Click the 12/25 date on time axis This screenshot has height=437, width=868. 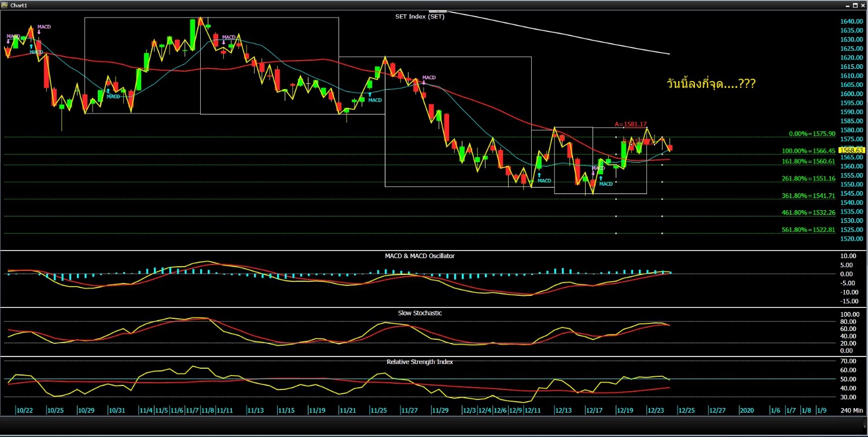(686, 410)
